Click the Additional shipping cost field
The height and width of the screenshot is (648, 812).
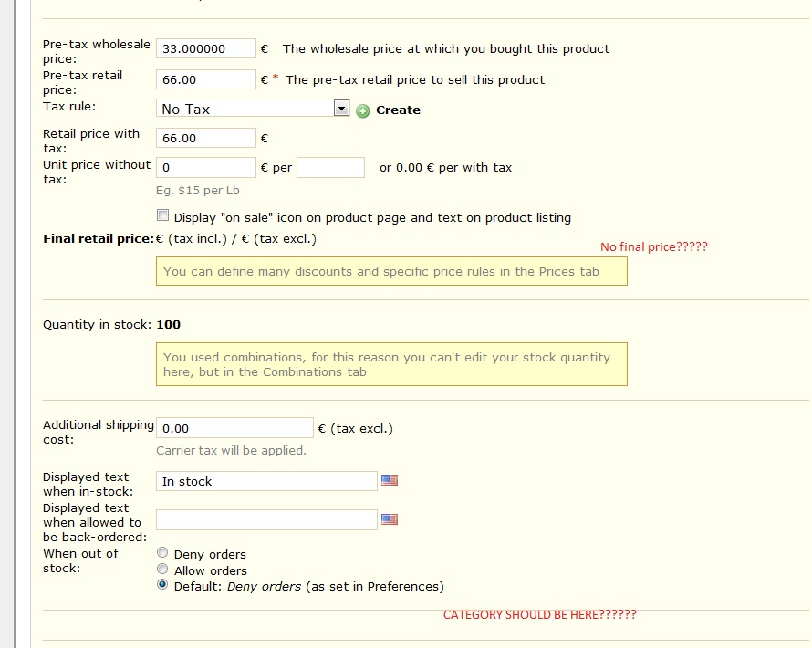pyautogui.click(x=234, y=428)
